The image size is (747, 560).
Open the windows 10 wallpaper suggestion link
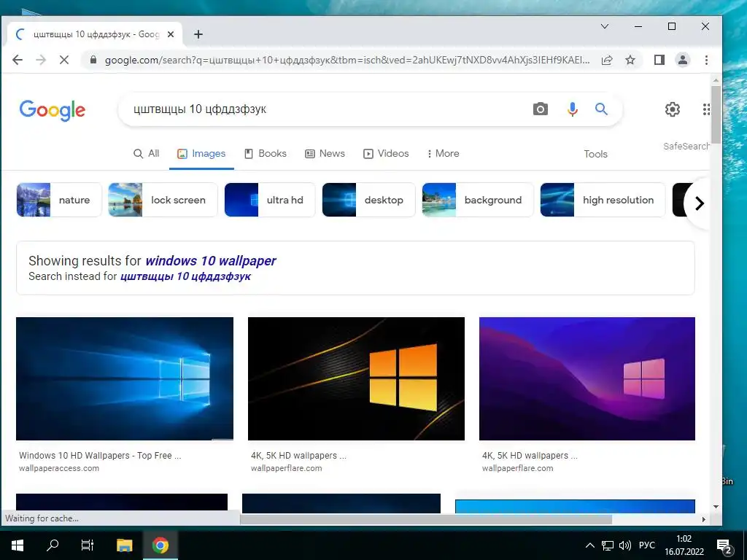[x=211, y=261]
